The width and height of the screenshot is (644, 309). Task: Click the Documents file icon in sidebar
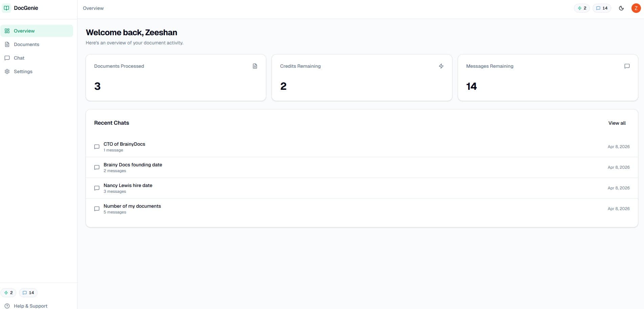click(7, 44)
